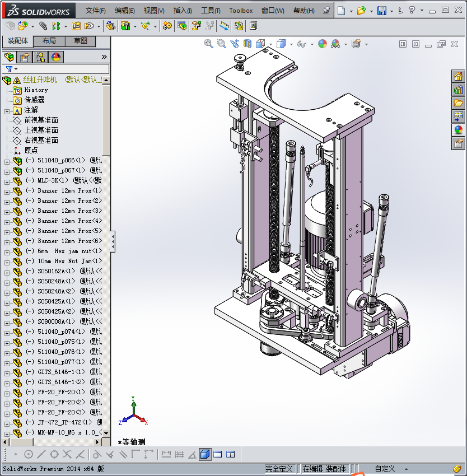Open the 工具(T) menu
467x476 pixels.
tap(211, 11)
